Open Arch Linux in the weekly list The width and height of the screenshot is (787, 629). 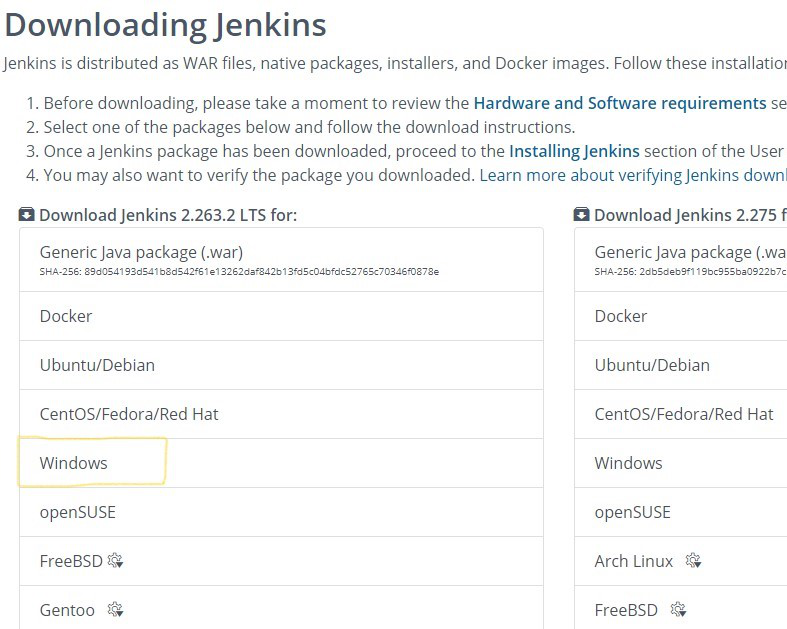[681, 561]
